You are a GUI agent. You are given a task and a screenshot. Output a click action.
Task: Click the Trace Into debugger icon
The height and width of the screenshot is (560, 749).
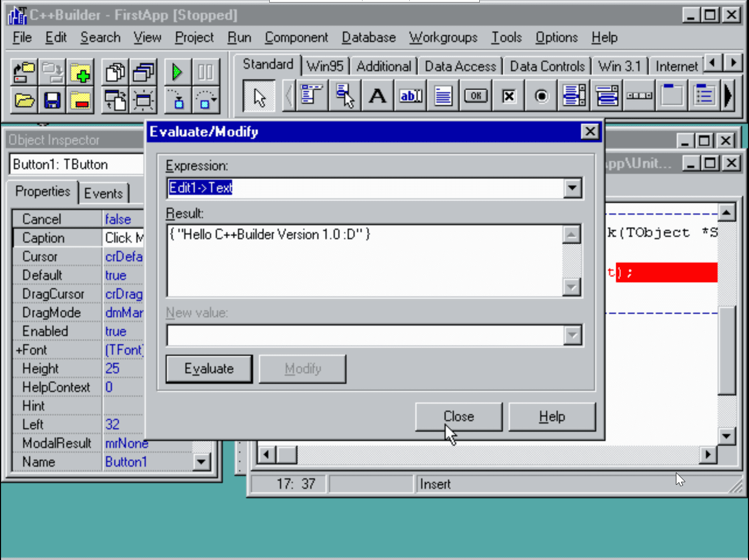pyautogui.click(x=177, y=100)
